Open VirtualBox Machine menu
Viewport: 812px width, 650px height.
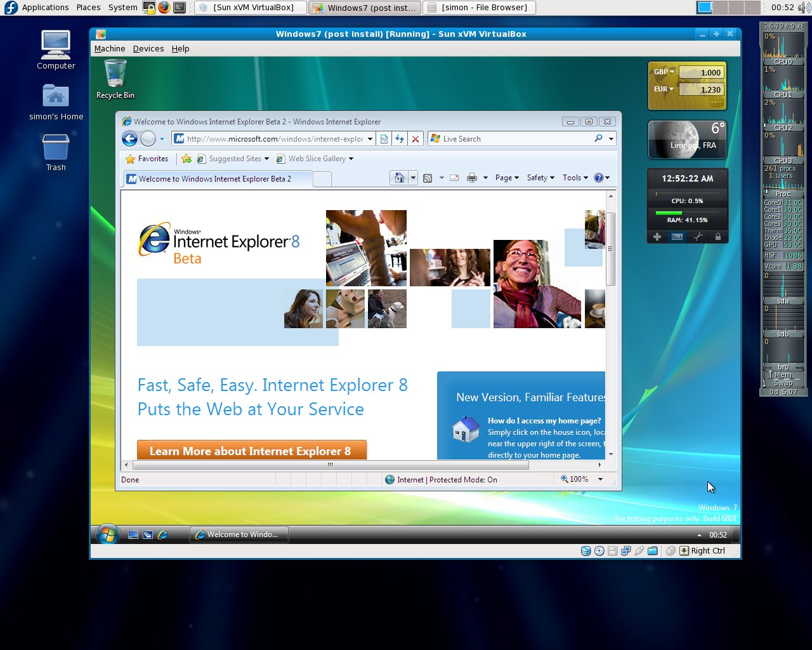[110, 48]
